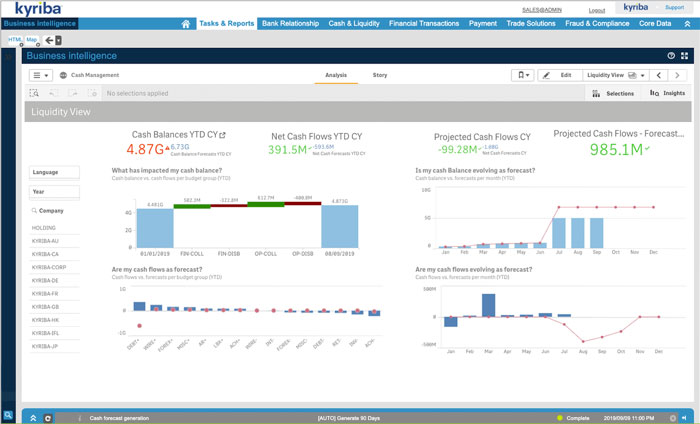Search within the Company filter
The image size is (700, 424).
[34, 211]
